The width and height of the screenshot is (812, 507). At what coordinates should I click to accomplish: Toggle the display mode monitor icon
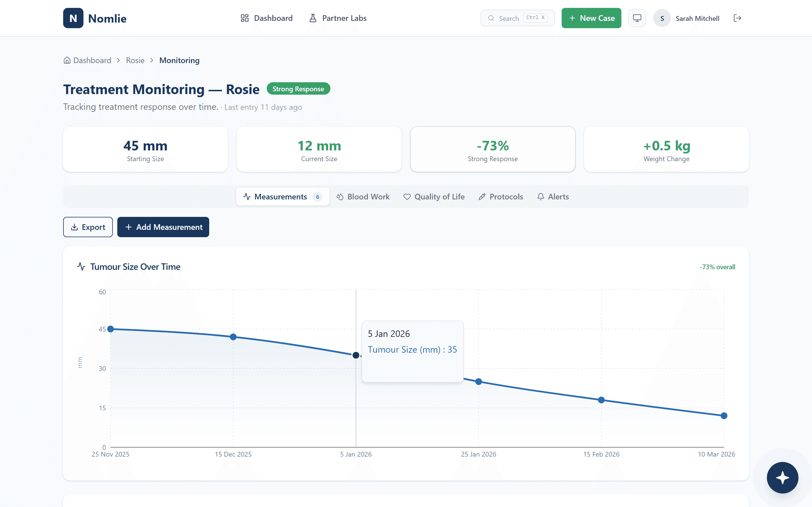[x=637, y=18]
